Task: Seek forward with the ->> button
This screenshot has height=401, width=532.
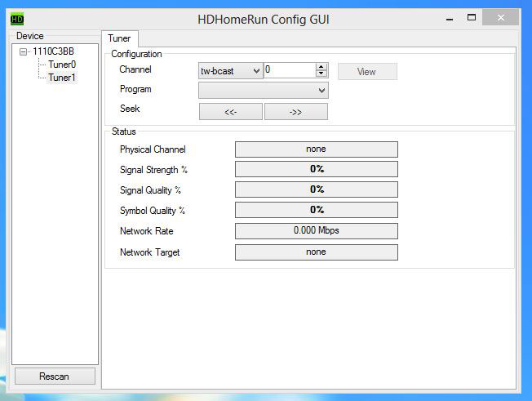Action: click(296, 112)
